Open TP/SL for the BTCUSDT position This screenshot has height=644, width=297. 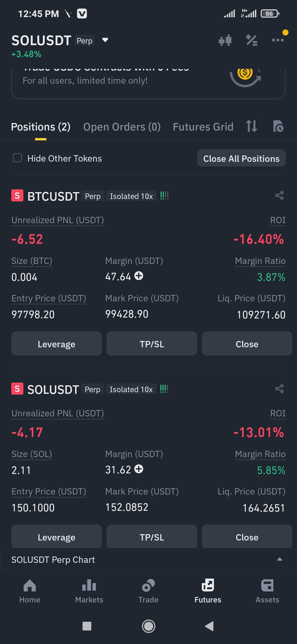click(x=152, y=344)
